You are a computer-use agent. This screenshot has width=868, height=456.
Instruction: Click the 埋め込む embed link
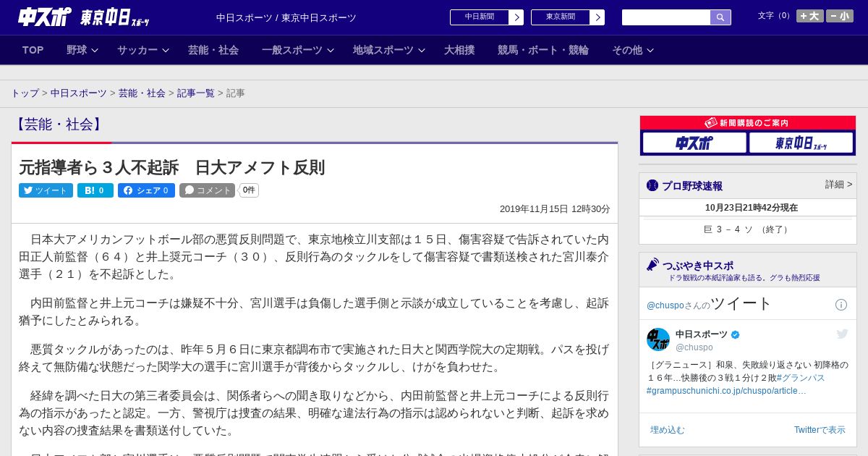(667, 430)
